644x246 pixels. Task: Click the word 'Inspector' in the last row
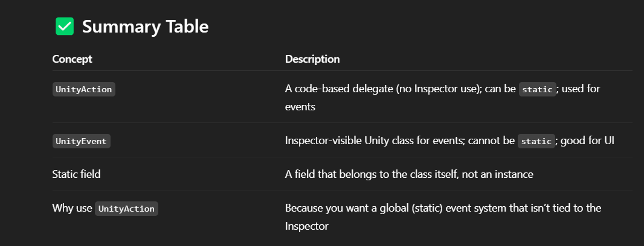point(306,225)
